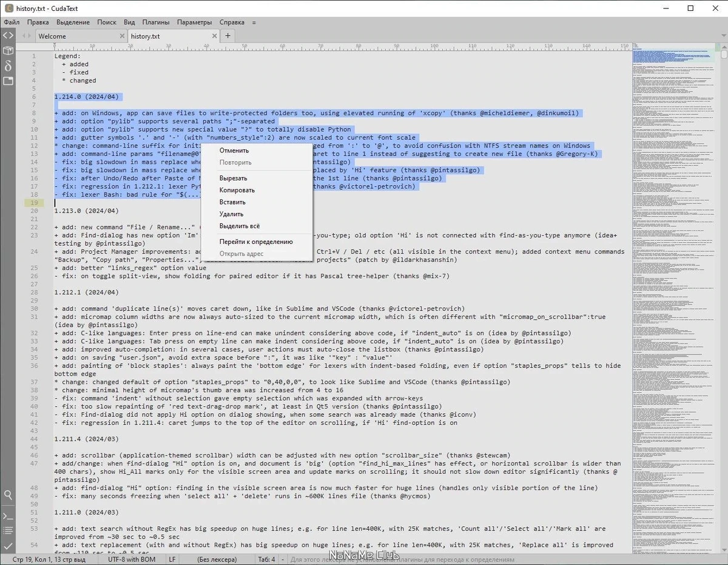Click the '1.214.0 (2024/04)' selected heading
Screen dimensions: 728x565
tap(86, 96)
